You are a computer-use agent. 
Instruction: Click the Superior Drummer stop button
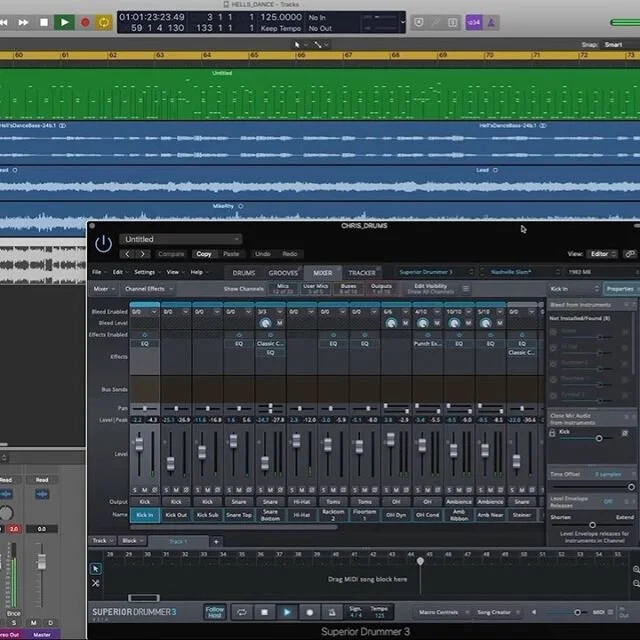264,612
